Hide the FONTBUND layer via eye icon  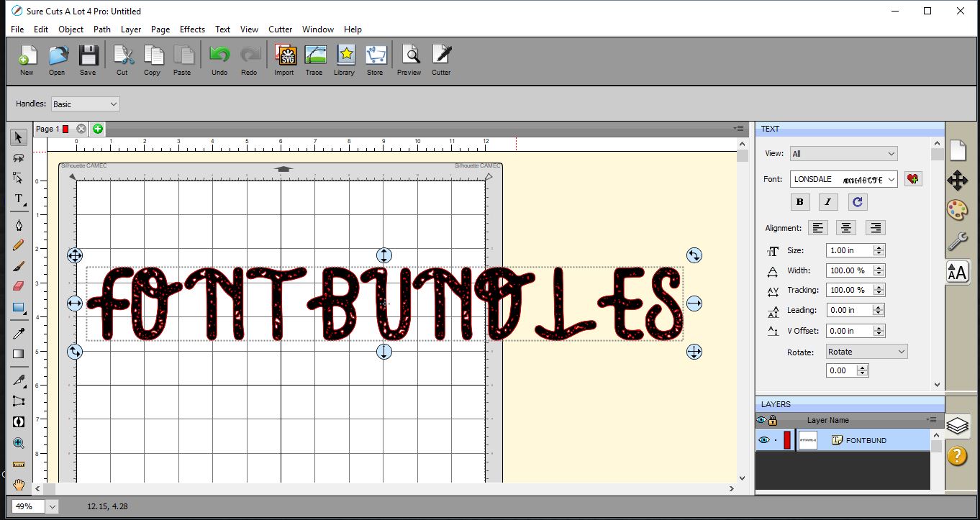click(763, 440)
